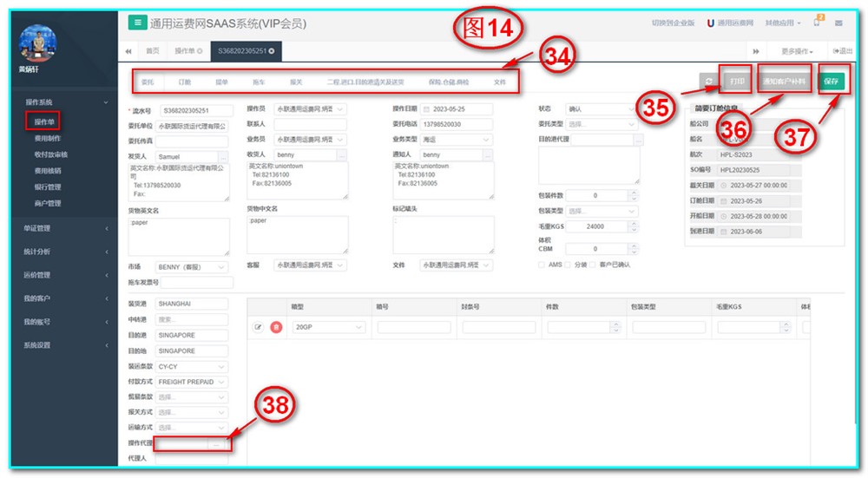Click the green hamburger menu icon

137,23
